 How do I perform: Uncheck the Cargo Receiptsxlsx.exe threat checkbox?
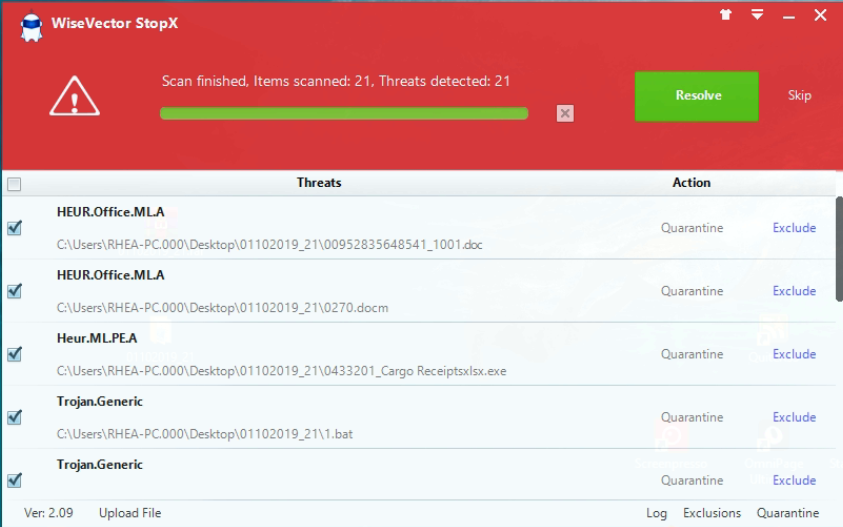click(15, 354)
